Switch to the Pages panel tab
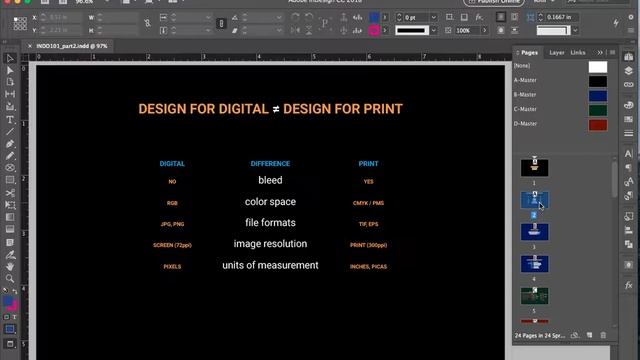Viewport: 640px width, 360px height. tap(529, 53)
